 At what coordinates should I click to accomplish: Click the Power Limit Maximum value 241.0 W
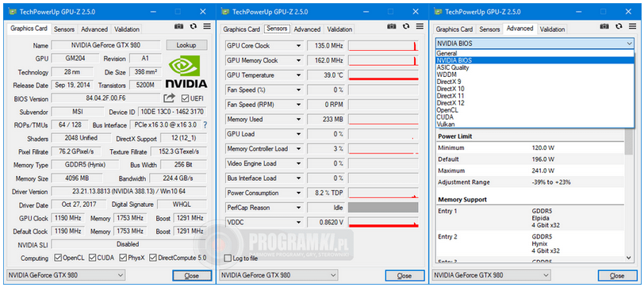(543, 170)
